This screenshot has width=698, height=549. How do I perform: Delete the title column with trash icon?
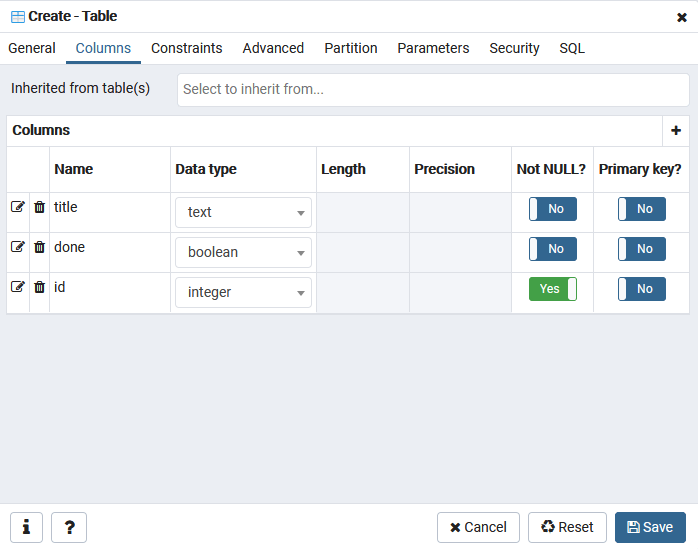coord(40,207)
